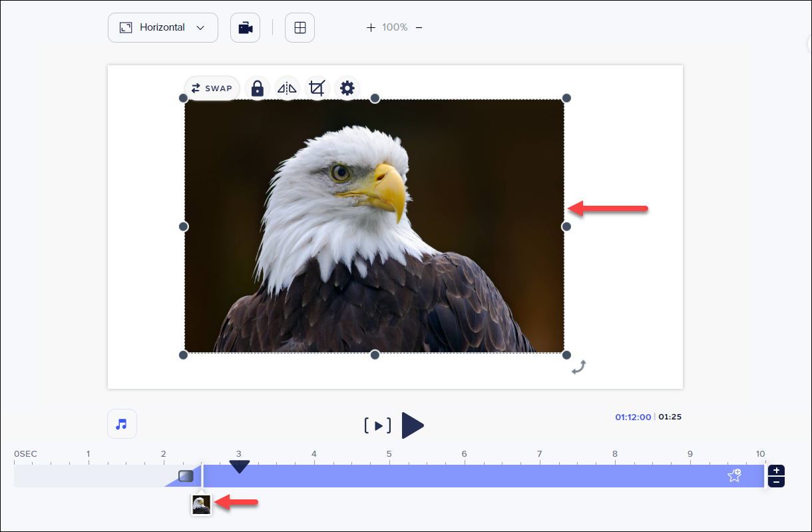
Task: Zoom in canvas with plus sign
Action: (x=371, y=28)
